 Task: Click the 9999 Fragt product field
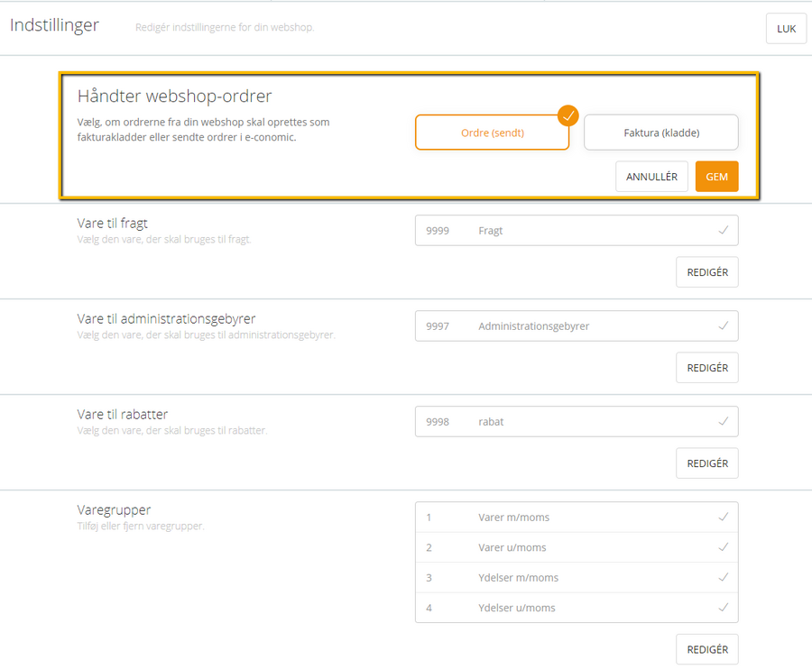click(x=577, y=230)
